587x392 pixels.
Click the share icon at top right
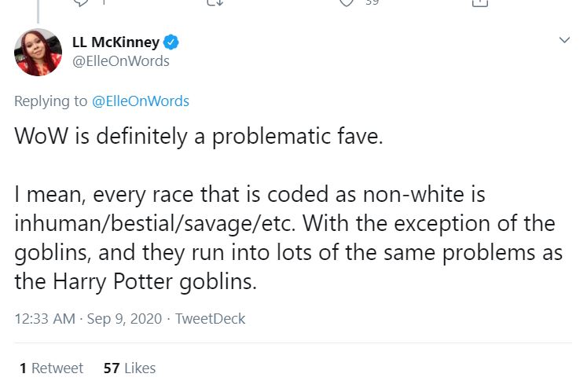(478, 2)
